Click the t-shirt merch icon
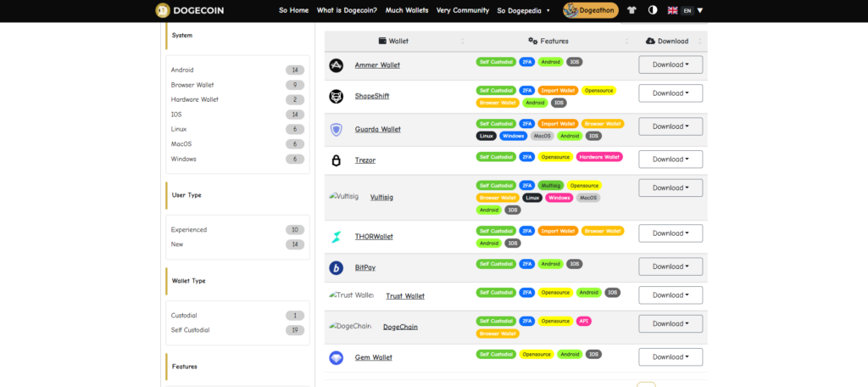 click(631, 10)
